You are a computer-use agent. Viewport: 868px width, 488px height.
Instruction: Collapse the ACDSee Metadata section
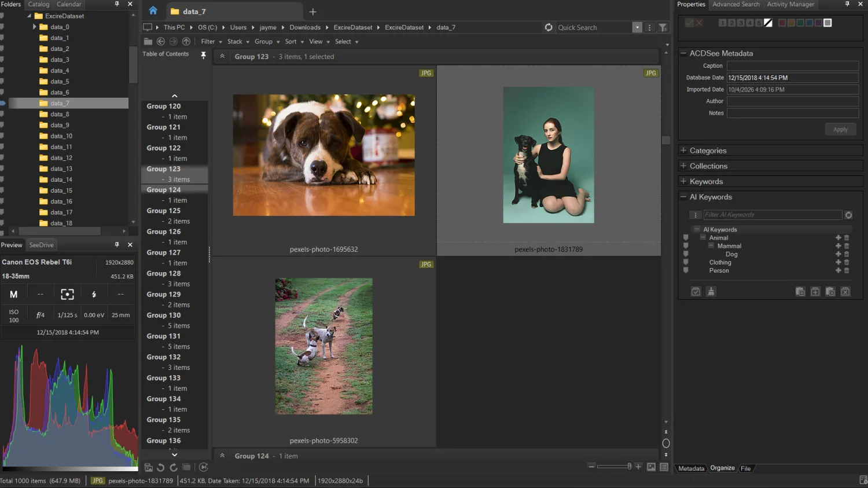click(683, 53)
